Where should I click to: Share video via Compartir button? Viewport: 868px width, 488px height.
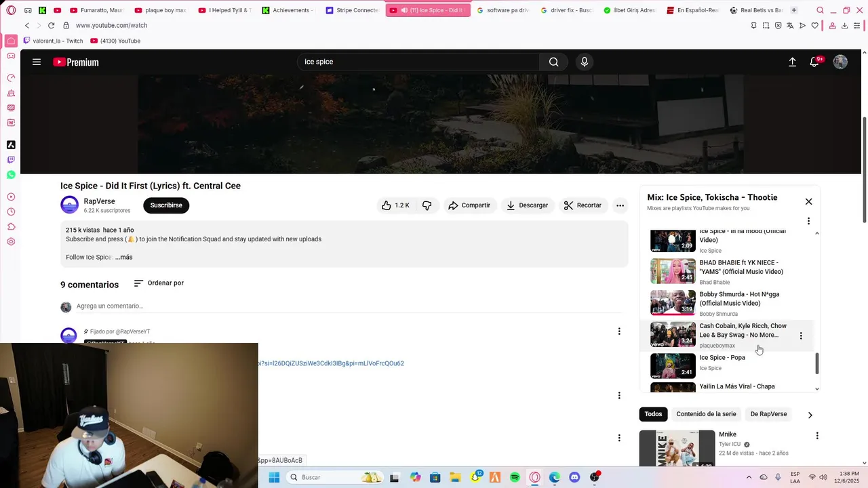pos(469,205)
